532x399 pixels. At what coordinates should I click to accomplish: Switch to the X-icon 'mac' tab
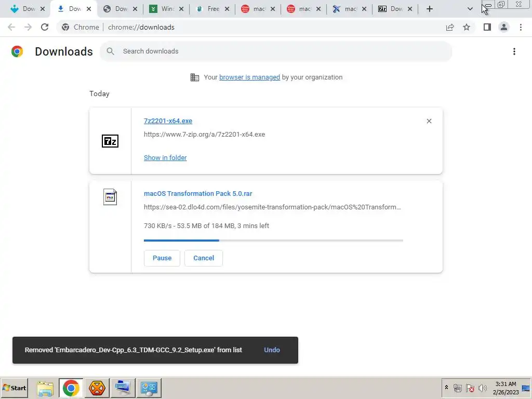click(350, 9)
